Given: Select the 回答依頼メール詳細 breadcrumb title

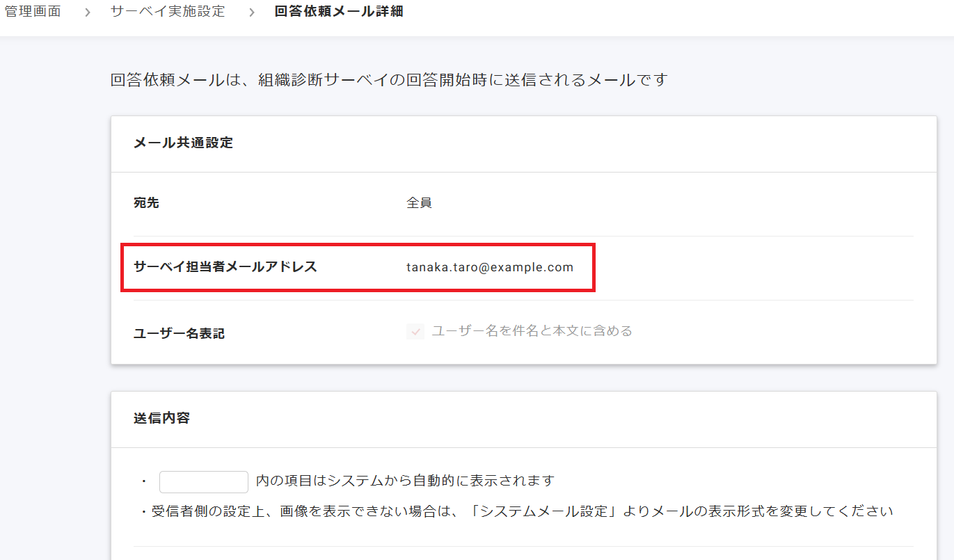Looking at the screenshot, I should [x=336, y=11].
